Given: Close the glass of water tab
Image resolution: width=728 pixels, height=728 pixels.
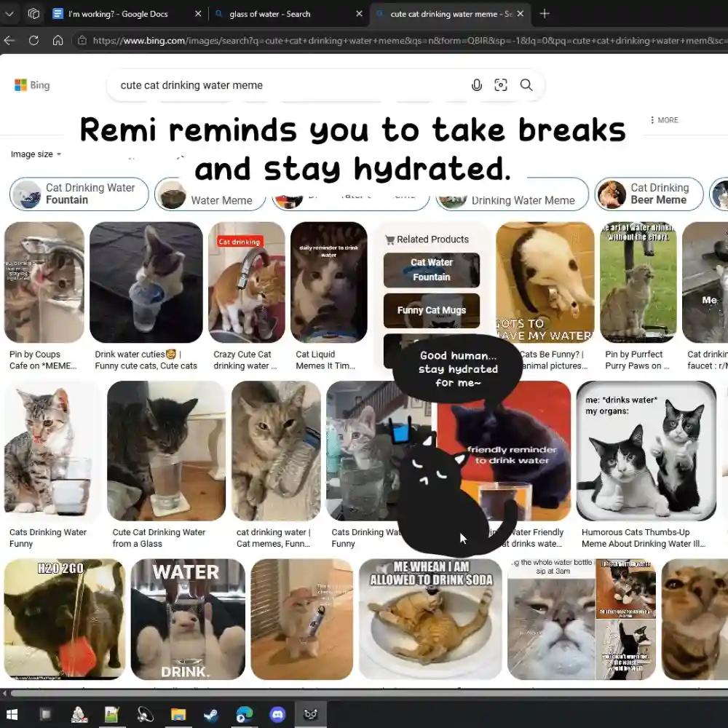Looking at the screenshot, I should click(359, 14).
